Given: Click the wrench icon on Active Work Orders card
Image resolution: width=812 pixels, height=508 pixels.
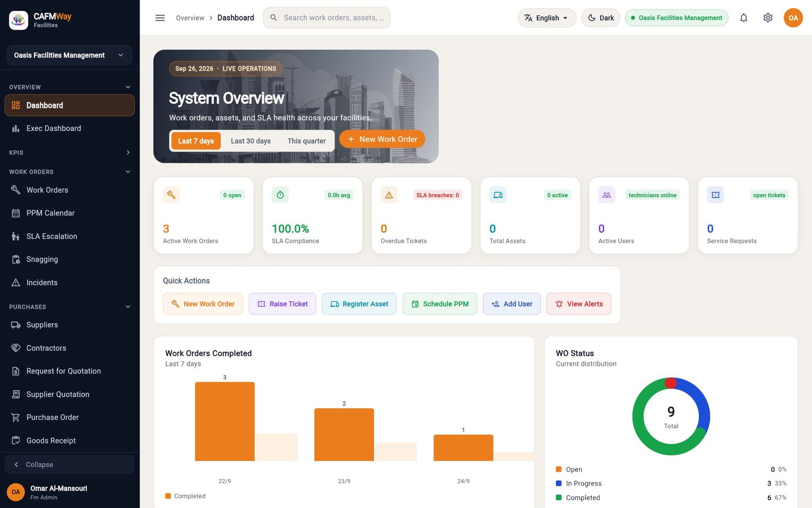Looking at the screenshot, I should click(172, 195).
